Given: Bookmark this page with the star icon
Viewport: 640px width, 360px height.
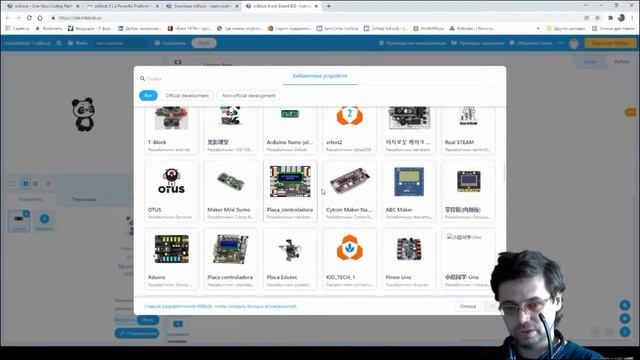Looking at the screenshot, I should (598, 18).
